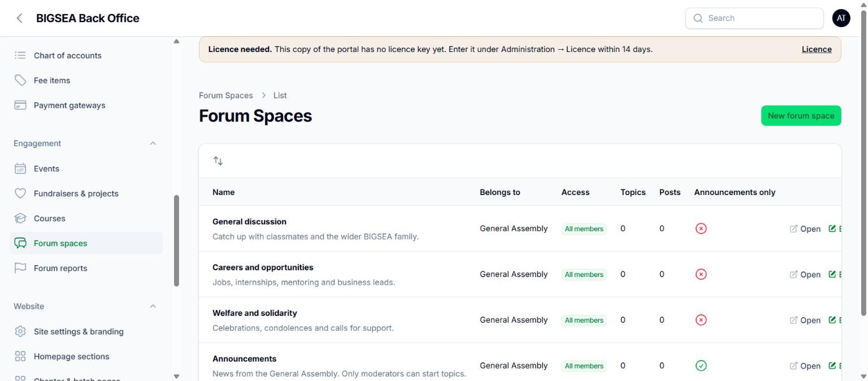Click the edit icon in Announcements row
Image resolution: width=868 pixels, height=381 pixels.
pyautogui.click(x=832, y=366)
